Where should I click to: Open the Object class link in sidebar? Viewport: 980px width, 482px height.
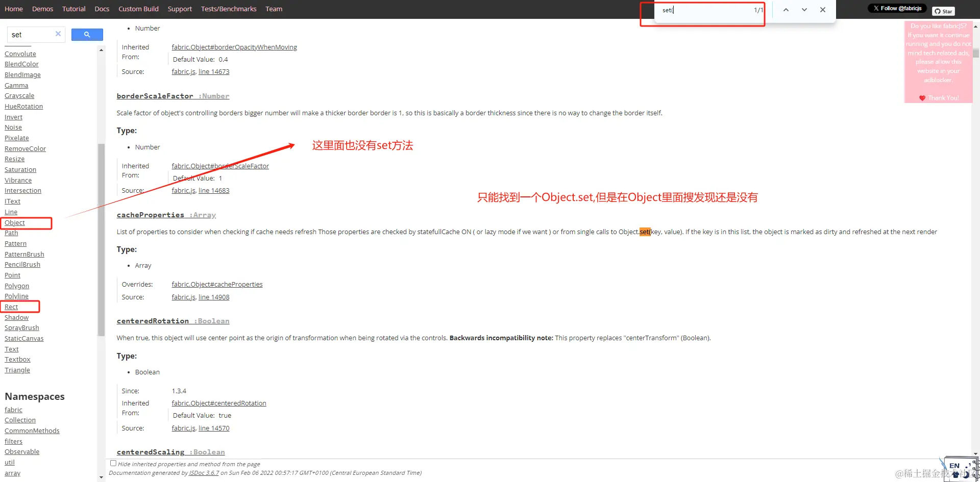tap(15, 222)
